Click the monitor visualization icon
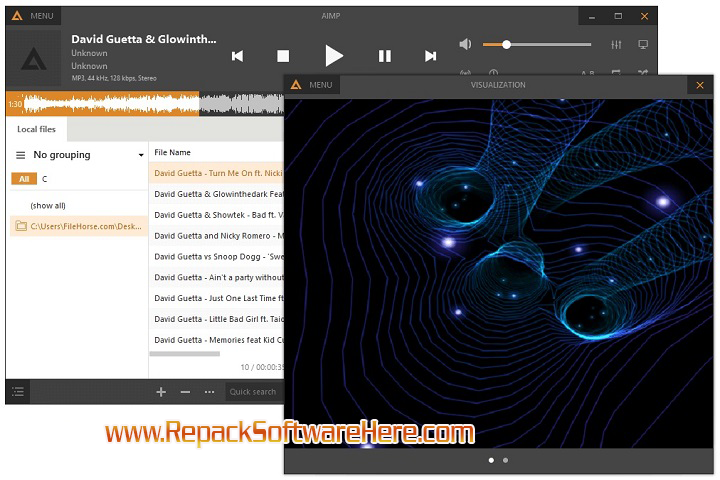Viewport: 720px width, 480px height. coord(643,45)
